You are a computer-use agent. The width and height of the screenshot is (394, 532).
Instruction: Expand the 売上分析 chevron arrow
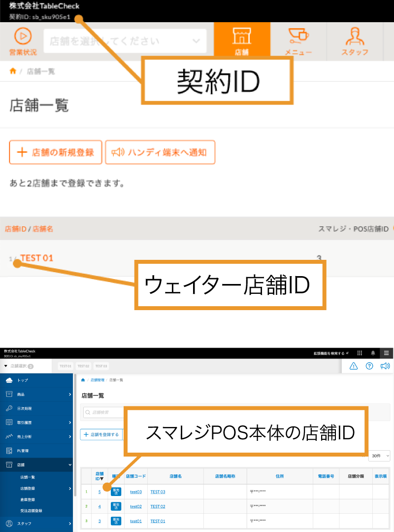click(x=70, y=437)
